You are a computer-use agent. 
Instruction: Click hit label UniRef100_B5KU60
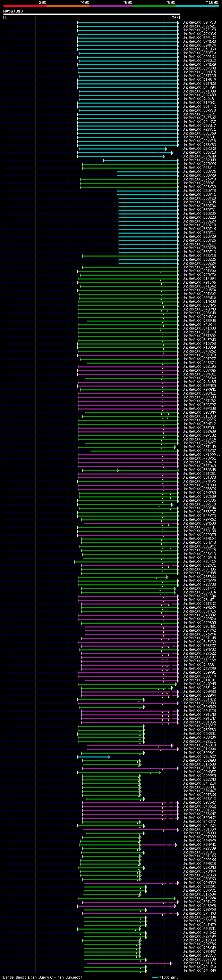[x=199, y=49]
